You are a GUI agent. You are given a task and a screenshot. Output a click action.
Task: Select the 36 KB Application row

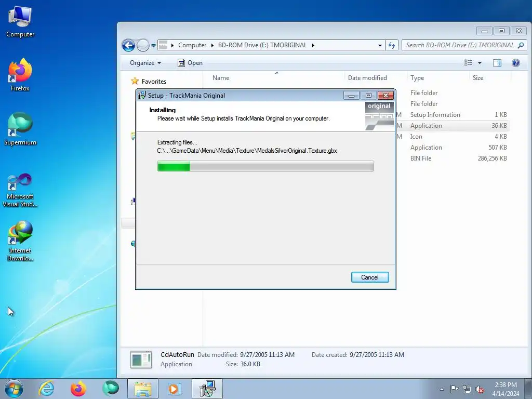point(453,126)
